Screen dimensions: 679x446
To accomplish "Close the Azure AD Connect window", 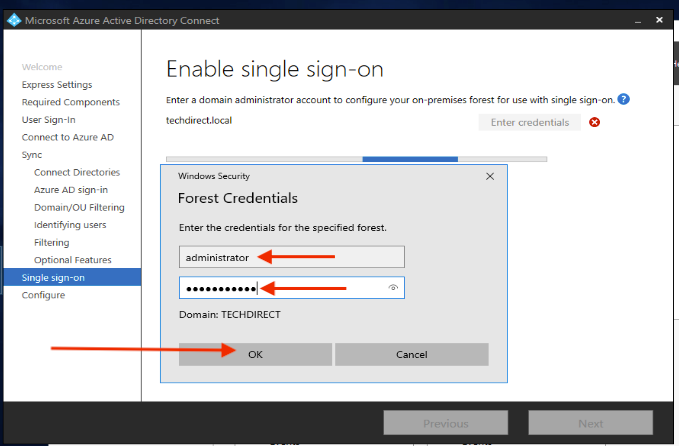I will 659,20.
